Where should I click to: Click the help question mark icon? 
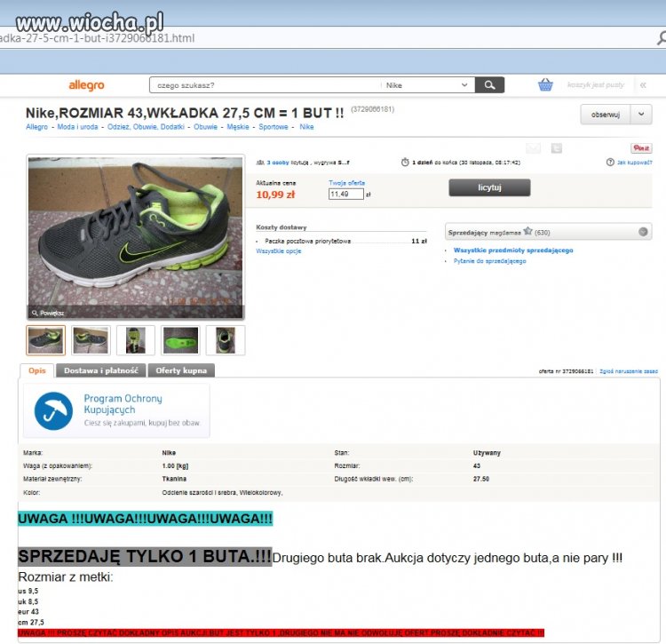click(x=610, y=163)
